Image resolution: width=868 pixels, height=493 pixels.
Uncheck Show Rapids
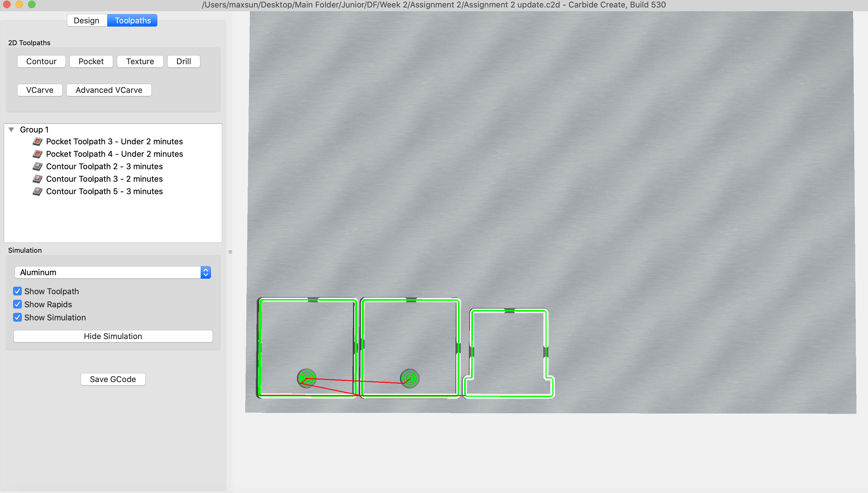(18, 304)
